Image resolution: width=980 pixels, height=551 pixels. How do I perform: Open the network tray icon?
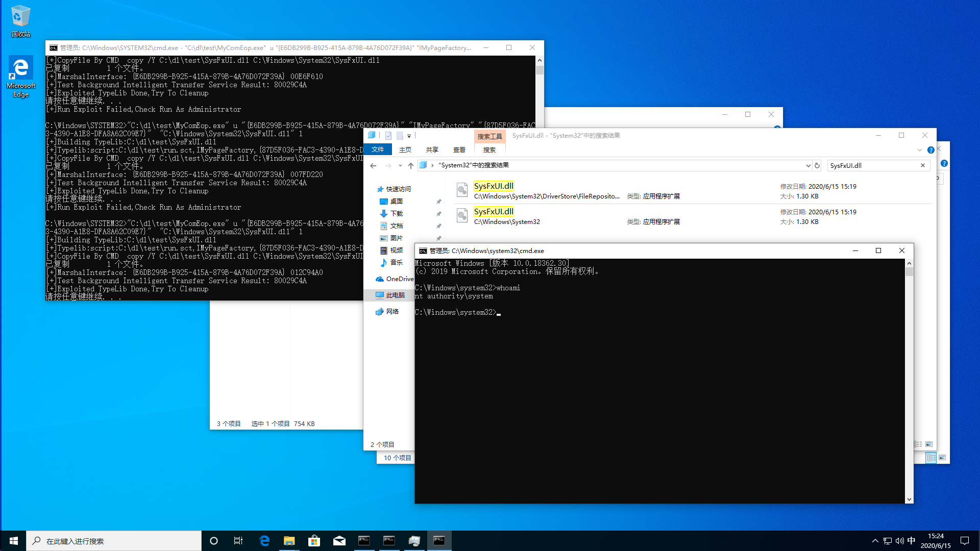point(888,541)
